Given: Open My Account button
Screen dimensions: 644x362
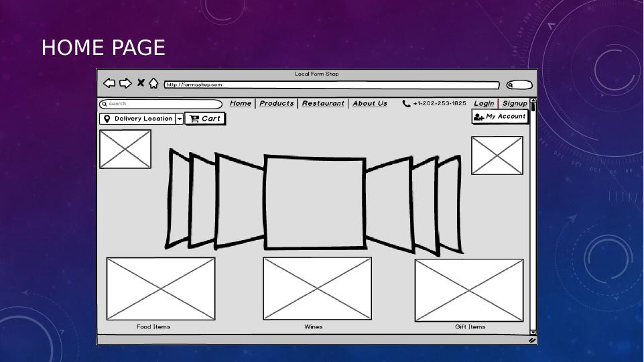Looking at the screenshot, I should (x=500, y=117).
